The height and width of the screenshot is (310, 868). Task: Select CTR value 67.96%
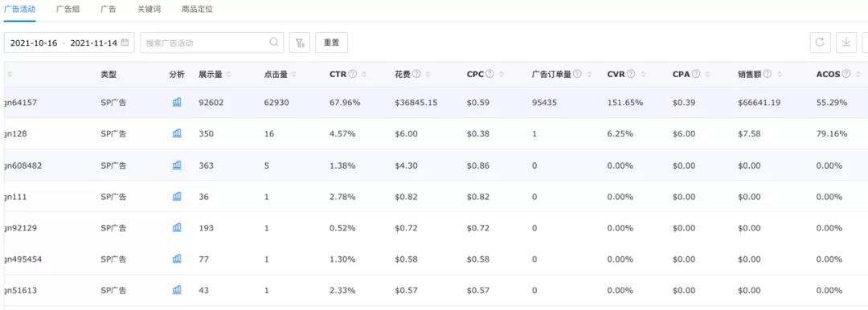click(x=345, y=103)
